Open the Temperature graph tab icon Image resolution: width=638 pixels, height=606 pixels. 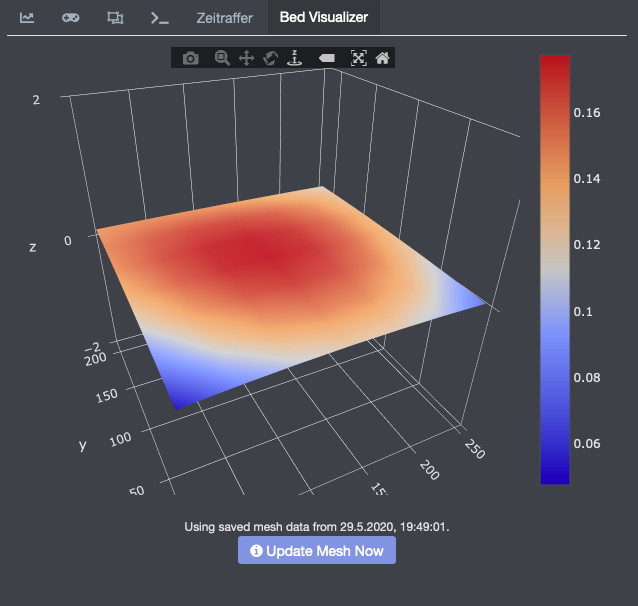tap(27, 18)
